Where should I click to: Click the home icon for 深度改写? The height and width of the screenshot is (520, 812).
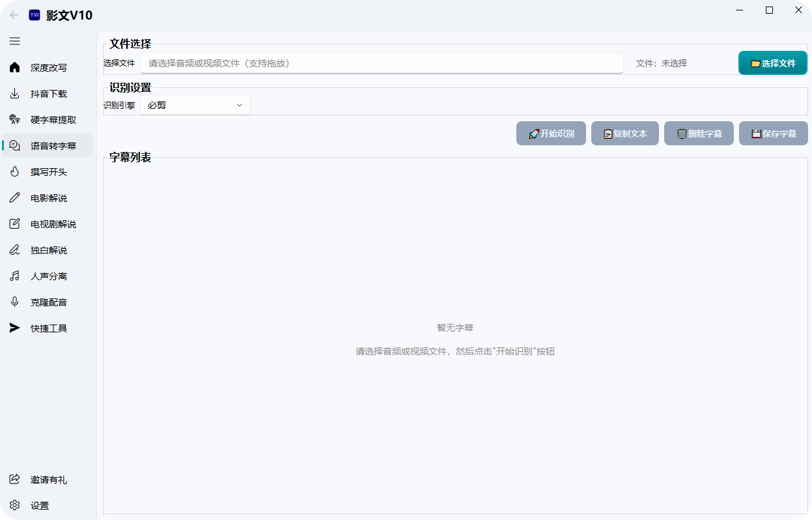click(14, 68)
